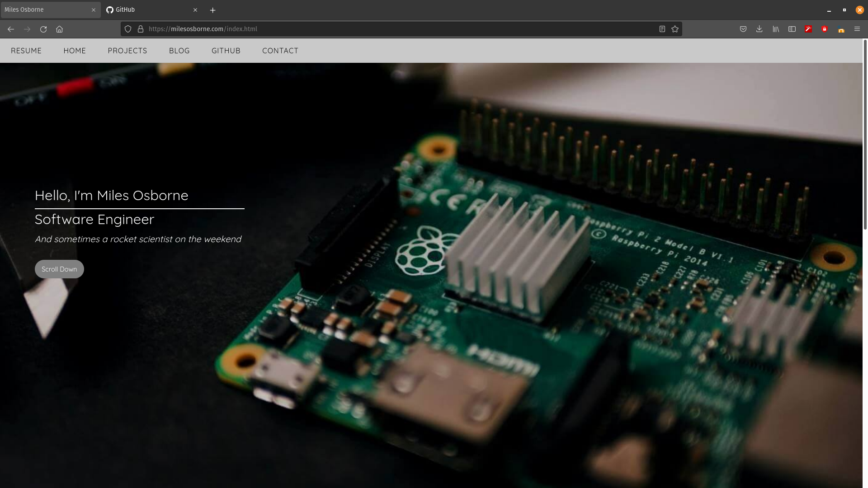
Task: Click the forward navigation arrow
Action: pyautogui.click(x=27, y=29)
